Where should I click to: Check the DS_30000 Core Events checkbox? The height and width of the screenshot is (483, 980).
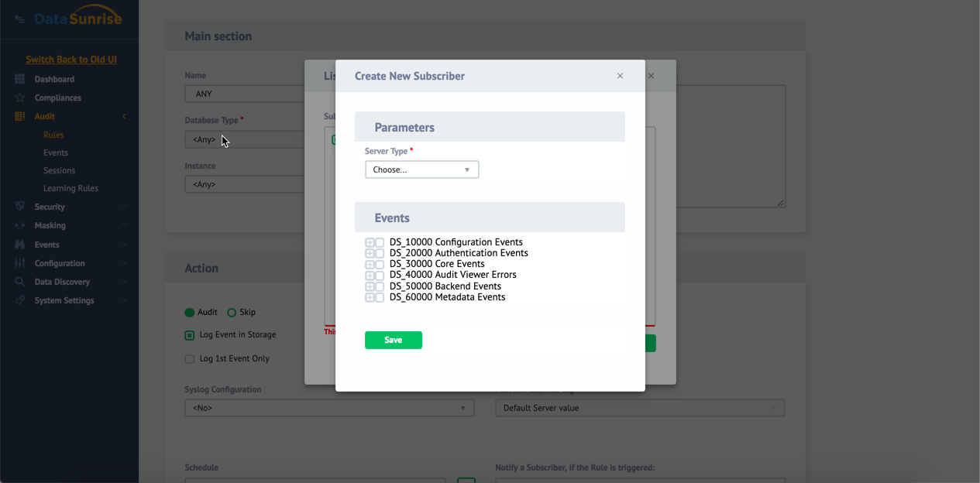click(x=380, y=265)
